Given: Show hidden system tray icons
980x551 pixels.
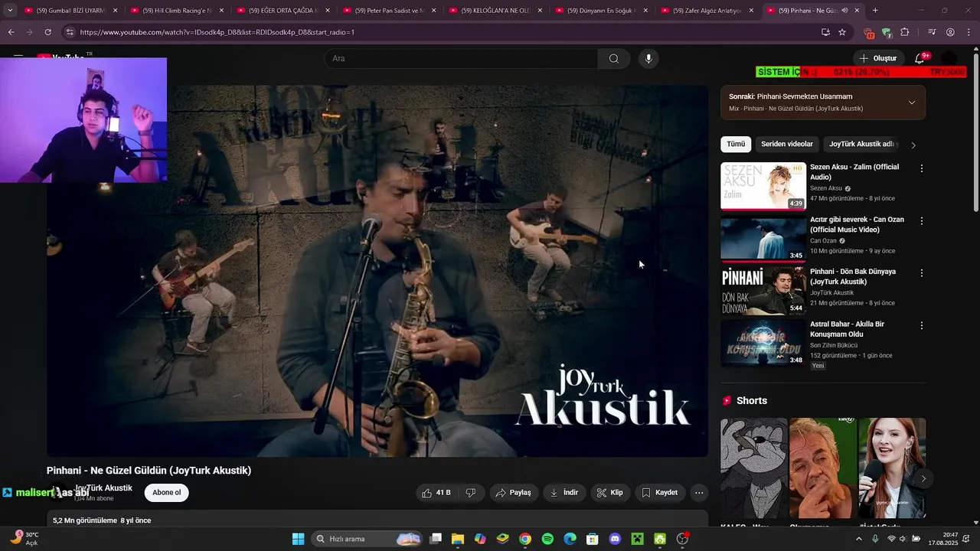Looking at the screenshot, I should coord(857,539).
